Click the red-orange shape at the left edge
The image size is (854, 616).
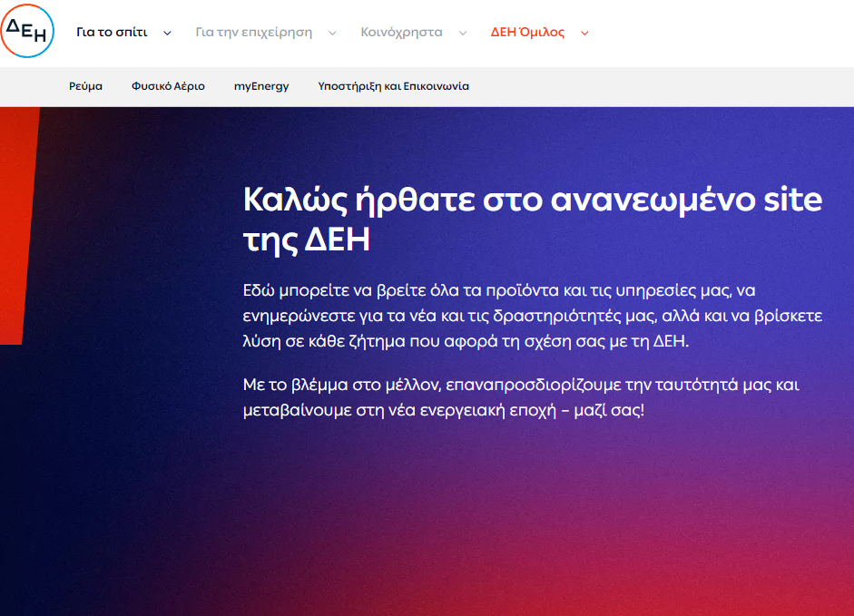pyautogui.click(x=15, y=227)
